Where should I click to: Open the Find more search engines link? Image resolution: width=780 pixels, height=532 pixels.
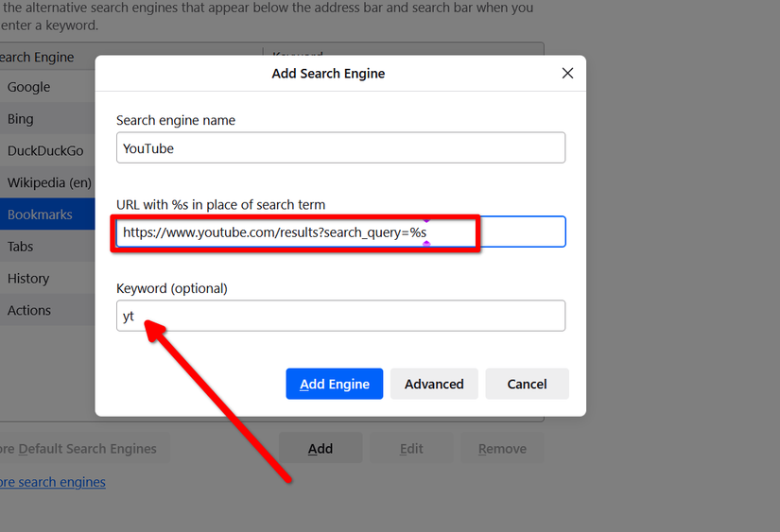point(53,482)
